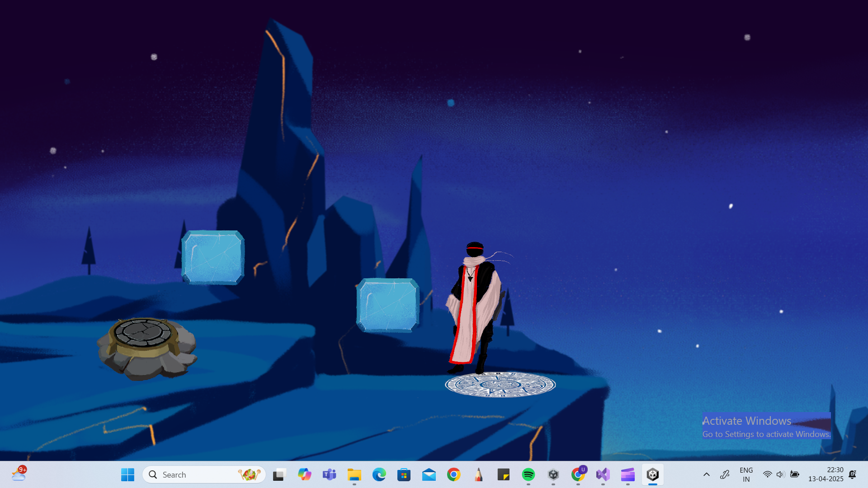Viewport: 868px width, 488px height.
Task: Switch to the Unity Hub taskbar icon
Action: pos(553,474)
